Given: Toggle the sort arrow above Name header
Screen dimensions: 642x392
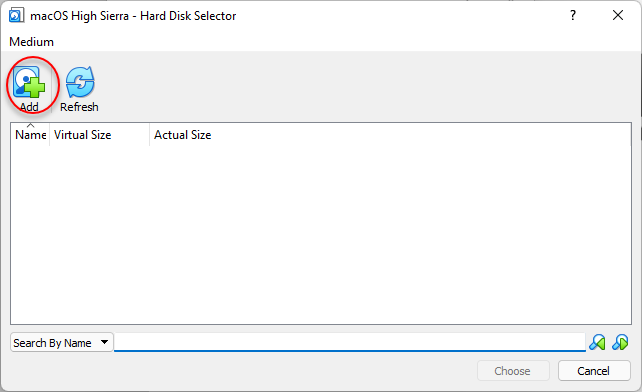Looking at the screenshot, I should coord(30,125).
